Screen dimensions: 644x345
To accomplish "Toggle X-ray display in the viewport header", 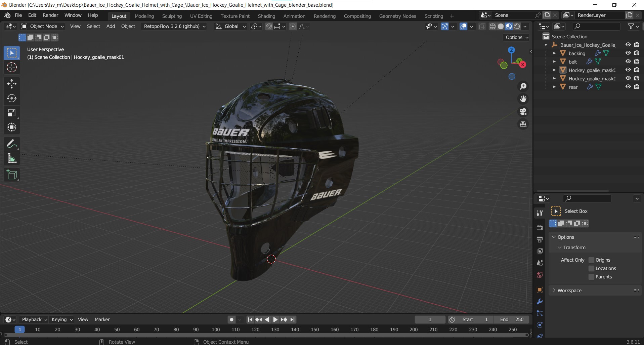I will [482, 27].
